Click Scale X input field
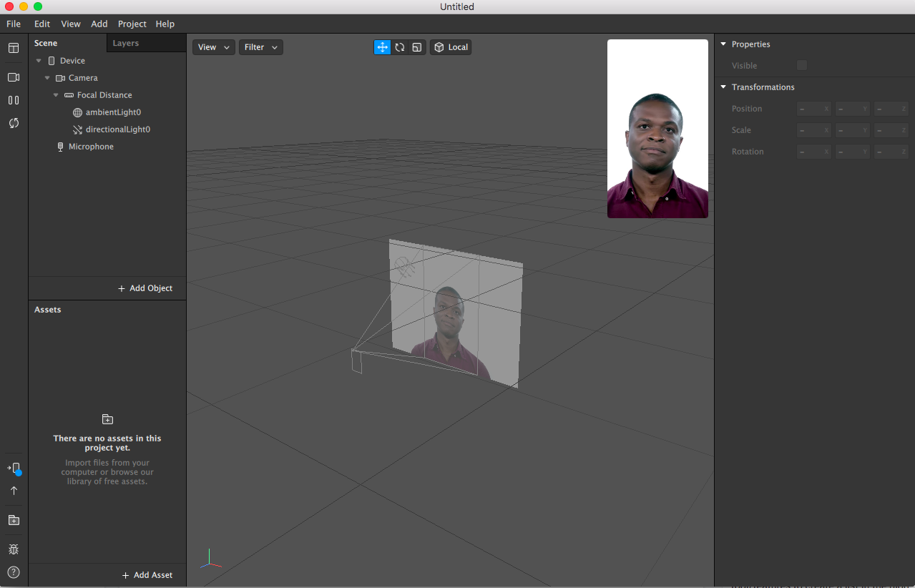Screen dimensions: 915x588 [x=814, y=130]
